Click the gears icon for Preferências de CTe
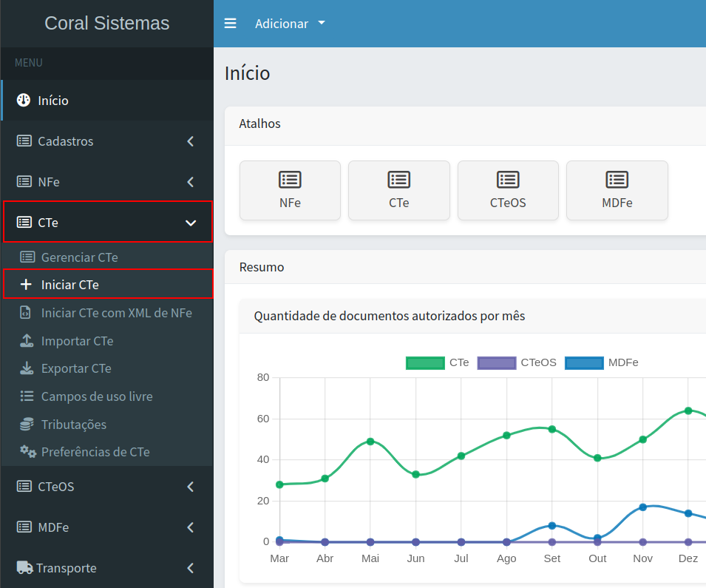The height and width of the screenshot is (588, 706). click(28, 452)
